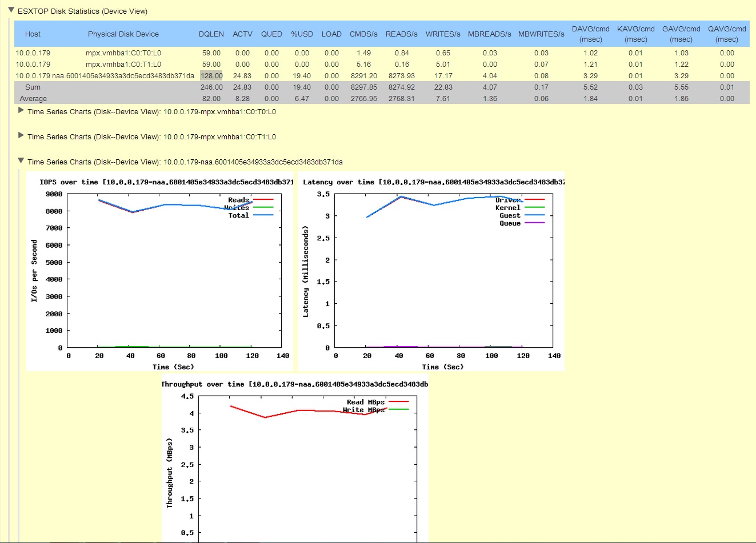This screenshot has width=756, height=543.
Task: Expand Time Series Charts for mpx.vmhba1:C0:T1:L0
Action: coord(21,136)
